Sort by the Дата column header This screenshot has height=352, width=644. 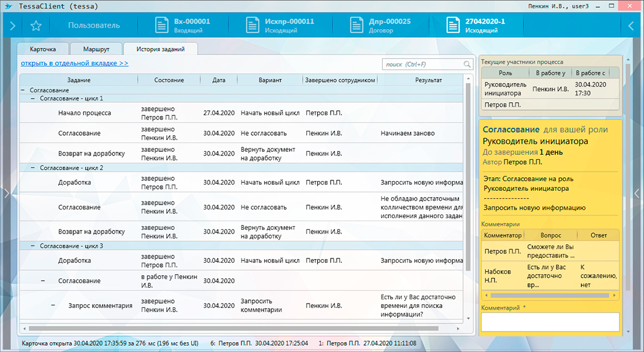pyautogui.click(x=218, y=80)
